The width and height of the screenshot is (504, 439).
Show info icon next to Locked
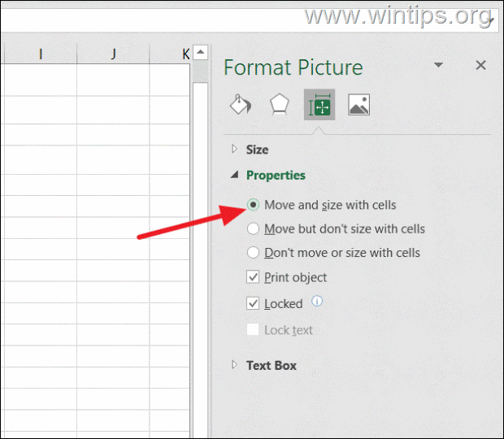click(x=317, y=301)
